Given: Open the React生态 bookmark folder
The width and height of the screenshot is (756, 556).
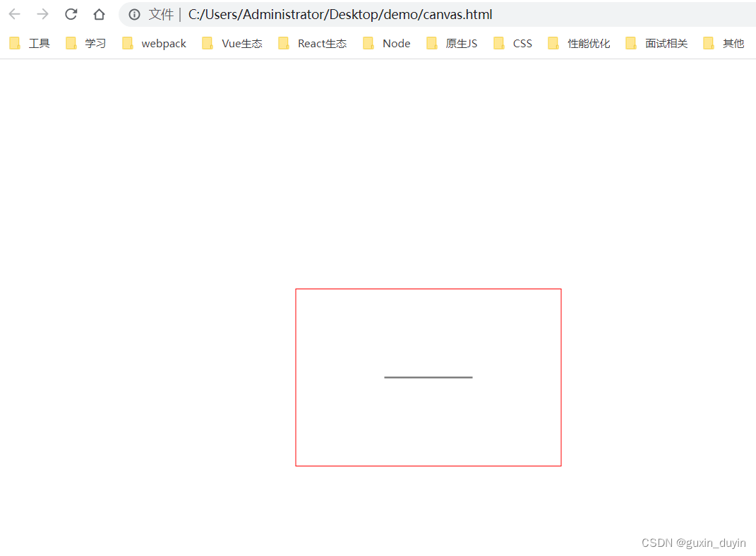Looking at the screenshot, I should [313, 43].
